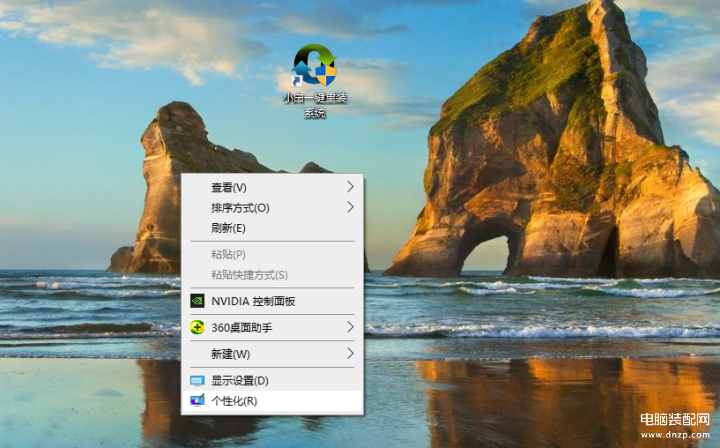The image size is (720, 448).
Task: Select 刷新(E) to refresh the desktop
Action: pos(272,228)
